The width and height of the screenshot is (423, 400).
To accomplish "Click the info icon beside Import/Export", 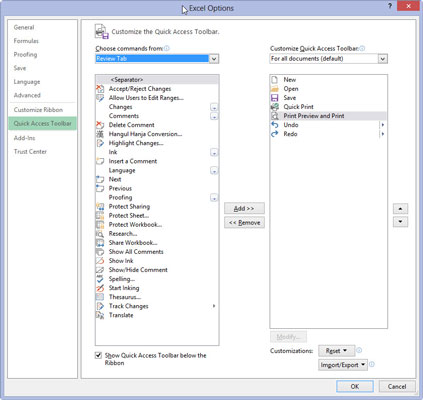I will pos(372,364).
